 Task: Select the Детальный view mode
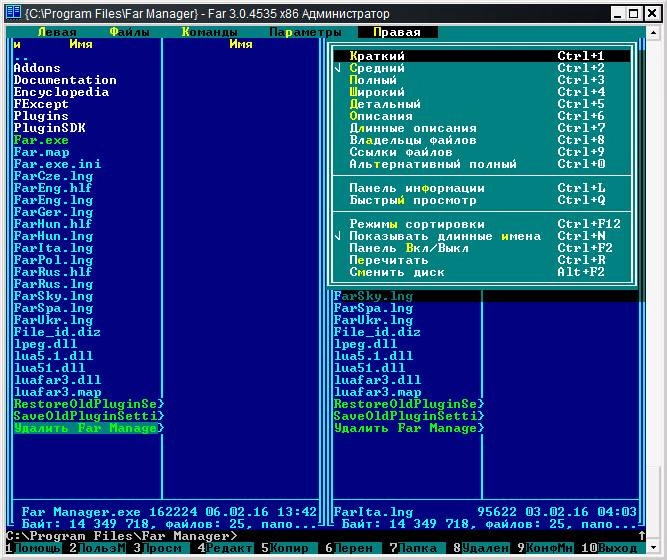[482, 104]
